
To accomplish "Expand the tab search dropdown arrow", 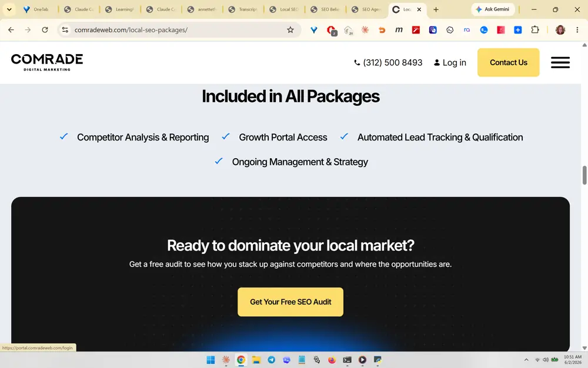I will pyautogui.click(x=9, y=9).
